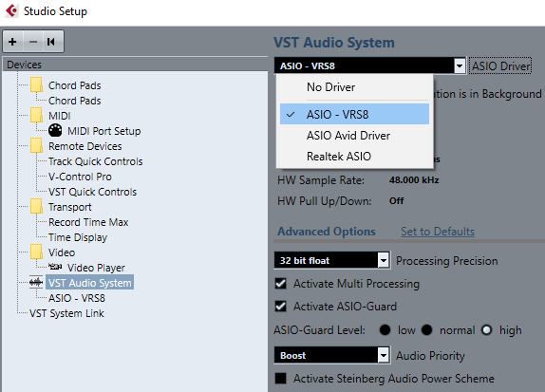Click the HW Pull Up/Down Off value
The width and height of the screenshot is (545, 392).
[397, 201]
